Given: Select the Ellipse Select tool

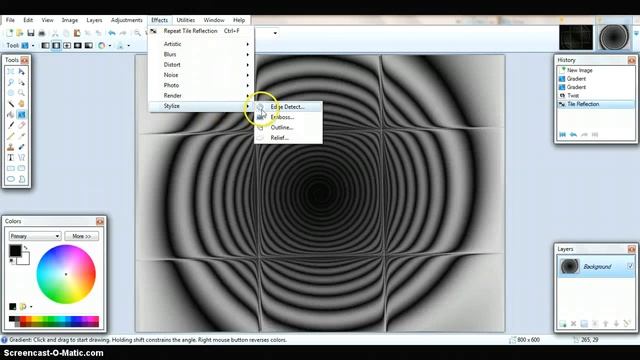Looking at the screenshot, I should click(11, 93).
